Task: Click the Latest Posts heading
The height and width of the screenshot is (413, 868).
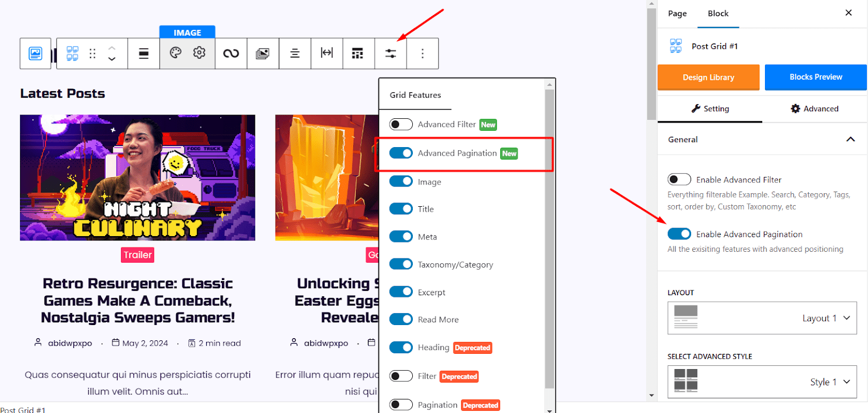Action: tap(62, 93)
